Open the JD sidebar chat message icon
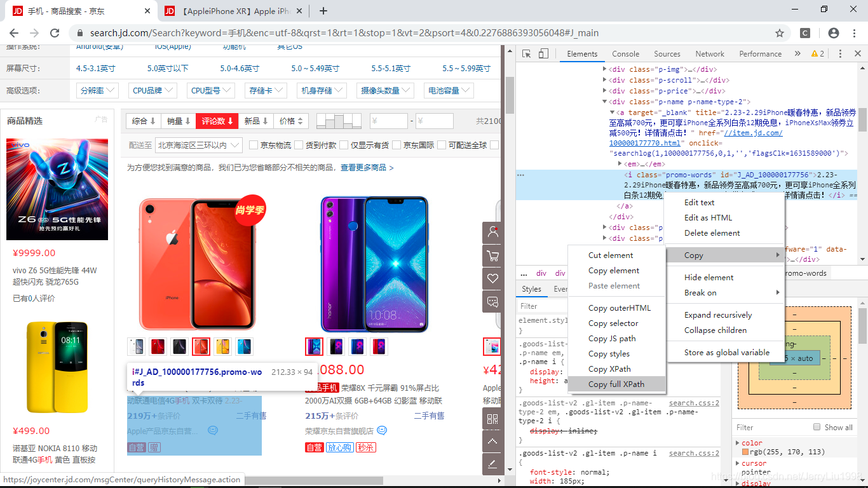Screen dimensions: 868x488 (492, 301)
